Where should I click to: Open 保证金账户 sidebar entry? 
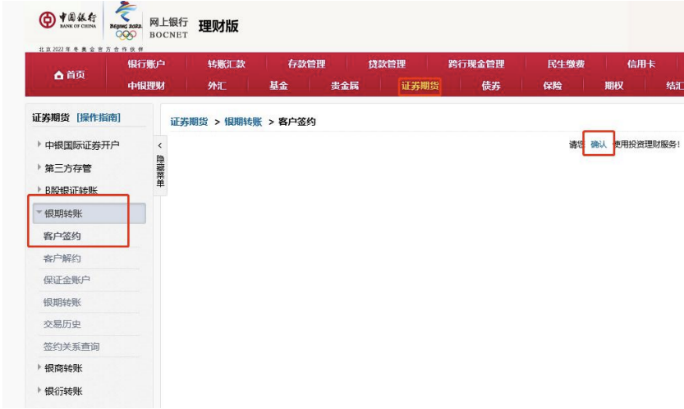click(x=66, y=280)
